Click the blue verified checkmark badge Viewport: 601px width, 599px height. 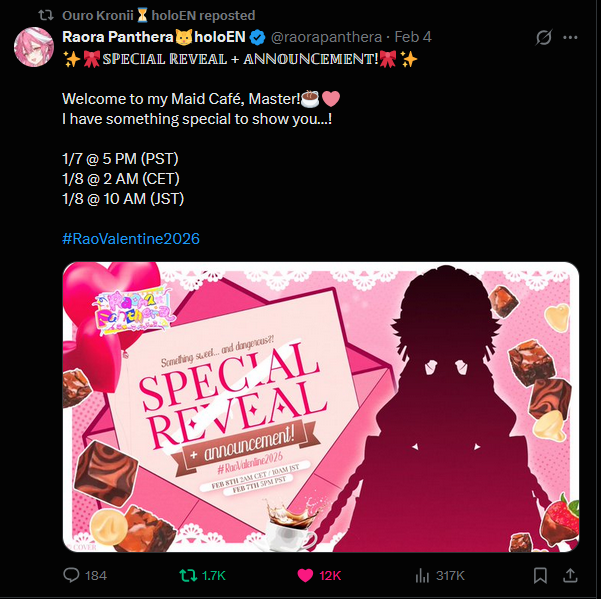click(257, 38)
